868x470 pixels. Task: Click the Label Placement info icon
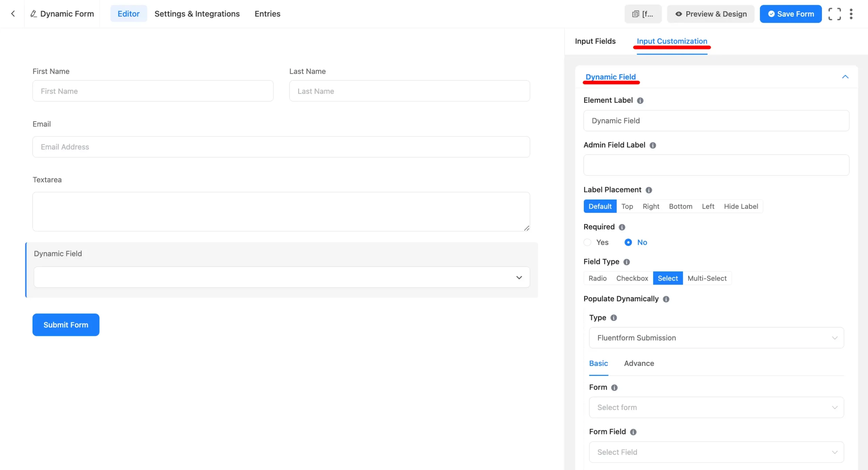click(648, 190)
